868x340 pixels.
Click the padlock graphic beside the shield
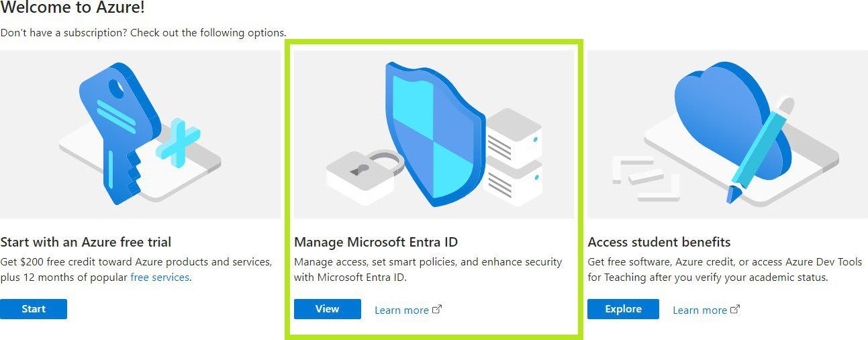coord(364,177)
